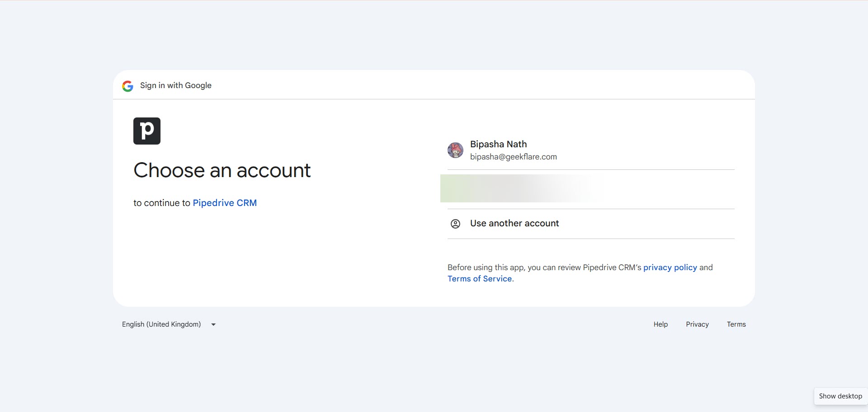Choose Use another account
This screenshot has height=412, width=868.
(514, 223)
